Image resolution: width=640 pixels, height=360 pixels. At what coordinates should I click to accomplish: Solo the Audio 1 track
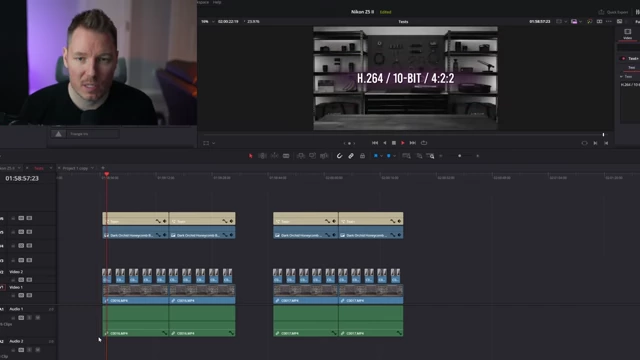(x=29, y=318)
